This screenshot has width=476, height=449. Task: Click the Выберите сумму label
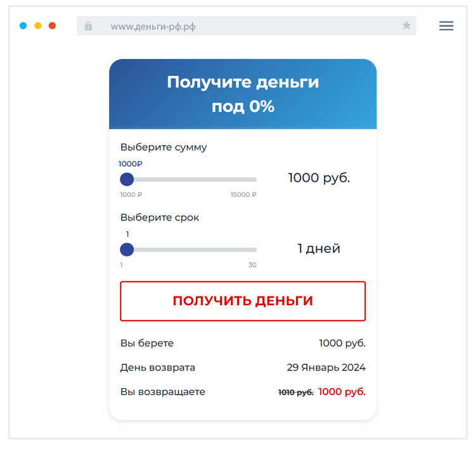(x=164, y=148)
